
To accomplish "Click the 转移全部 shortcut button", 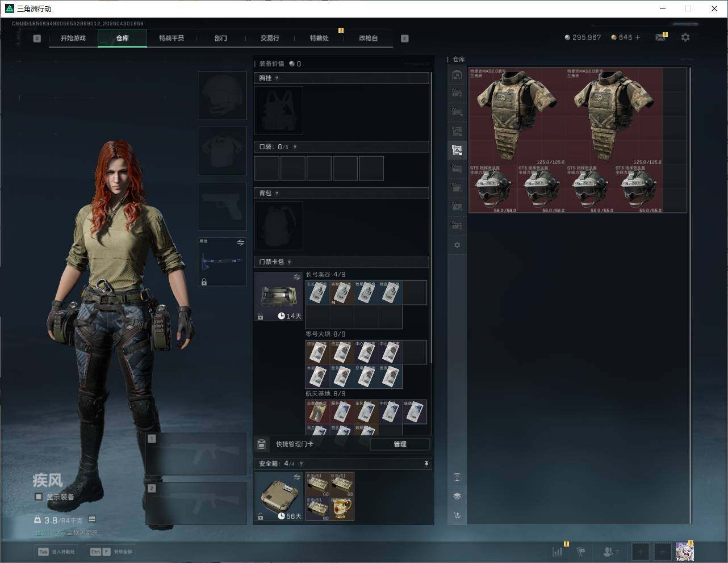I will 111,551.
